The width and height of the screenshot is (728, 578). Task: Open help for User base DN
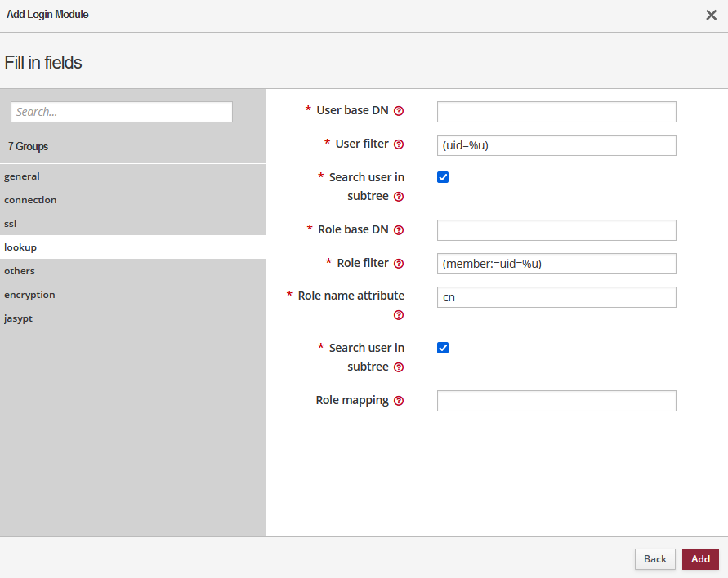(399, 110)
